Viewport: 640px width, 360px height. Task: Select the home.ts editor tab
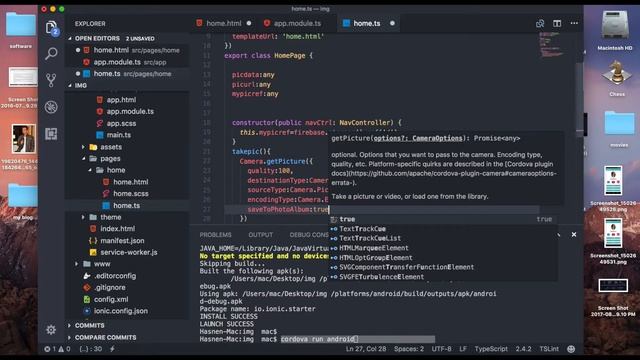coord(367,23)
